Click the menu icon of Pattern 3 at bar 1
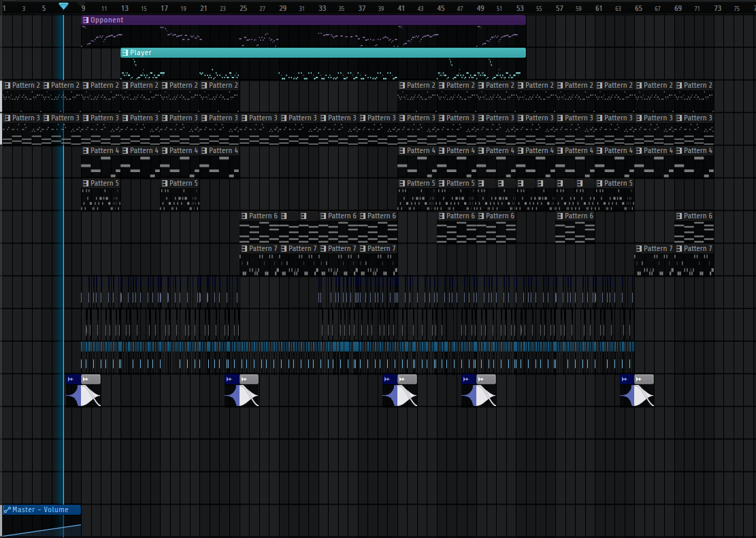 pos(7,118)
